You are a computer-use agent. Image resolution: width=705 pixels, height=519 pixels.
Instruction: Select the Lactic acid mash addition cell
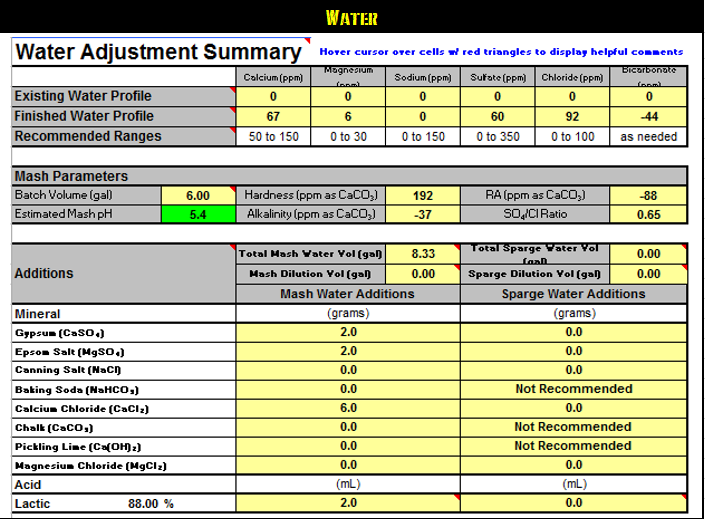[348, 503]
